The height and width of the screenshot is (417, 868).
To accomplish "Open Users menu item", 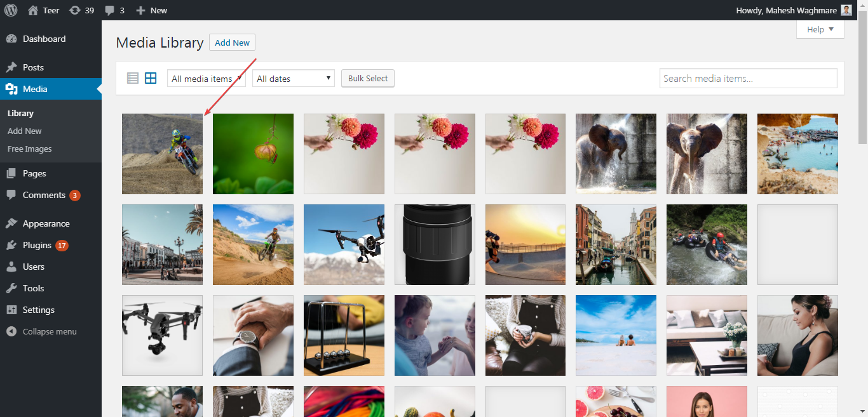I will [x=51, y=267].
